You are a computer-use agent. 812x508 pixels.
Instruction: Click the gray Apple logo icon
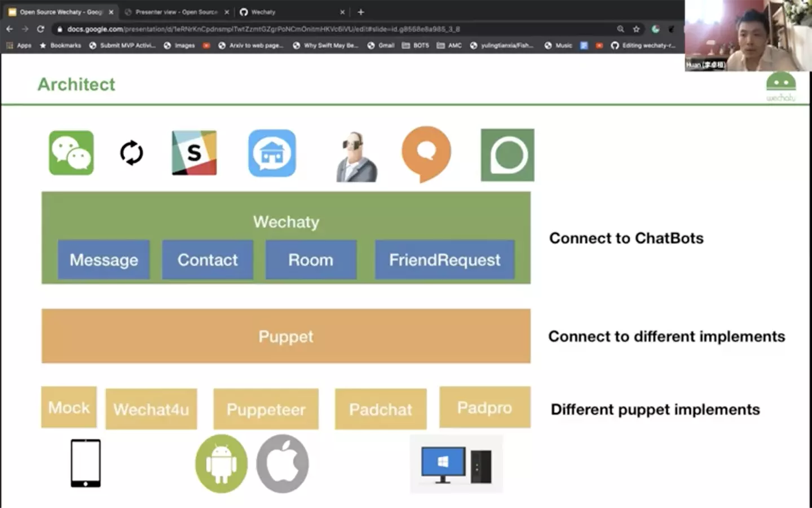point(283,463)
